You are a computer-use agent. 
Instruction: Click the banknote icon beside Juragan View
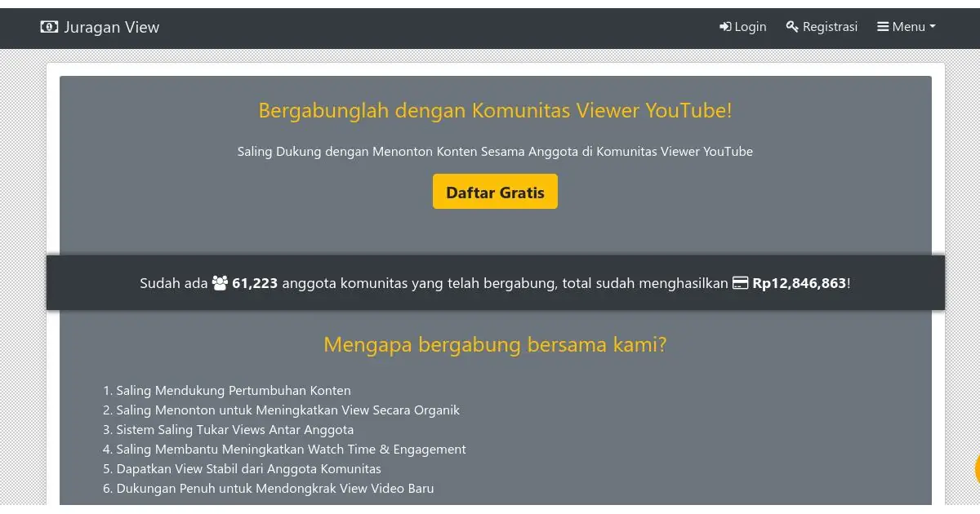[x=48, y=27]
